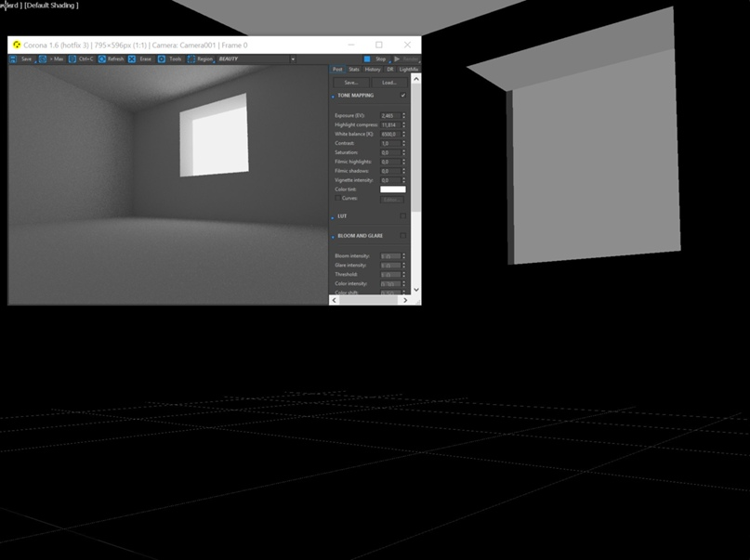Screen dimensions: 750x560
Task: Click the Save text button in toolbar
Action: (x=26, y=59)
